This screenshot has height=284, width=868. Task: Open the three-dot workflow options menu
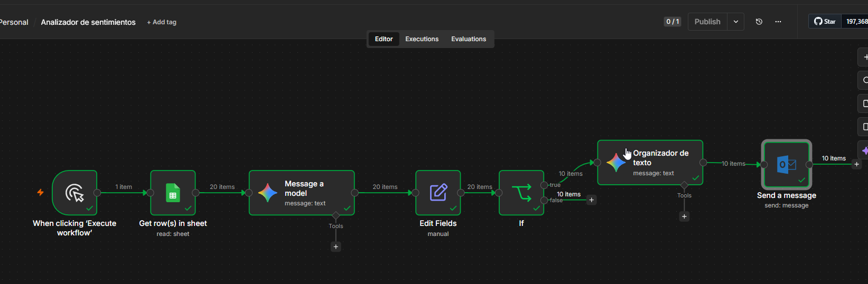pos(778,22)
